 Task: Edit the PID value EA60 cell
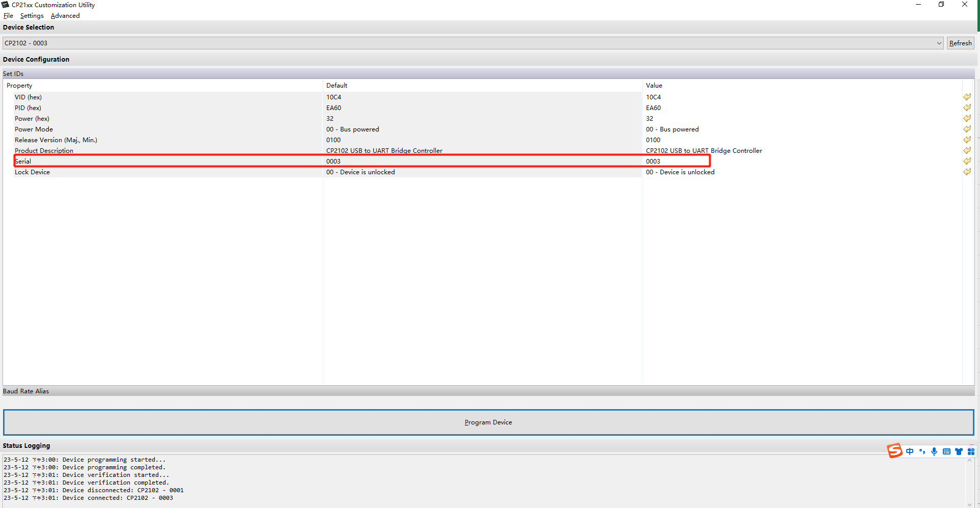802,108
